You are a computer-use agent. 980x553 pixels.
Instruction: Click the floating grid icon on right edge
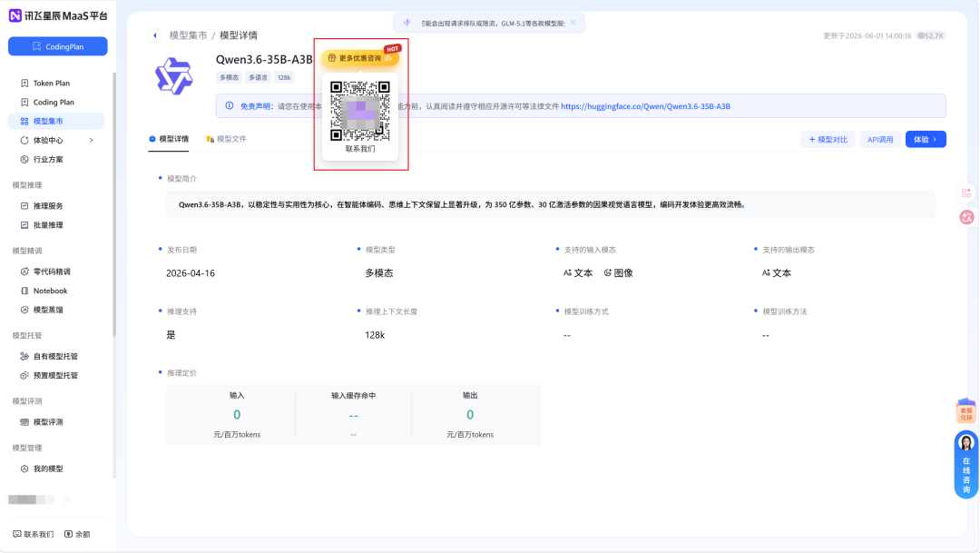pyautogui.click(x=966, y=193)
